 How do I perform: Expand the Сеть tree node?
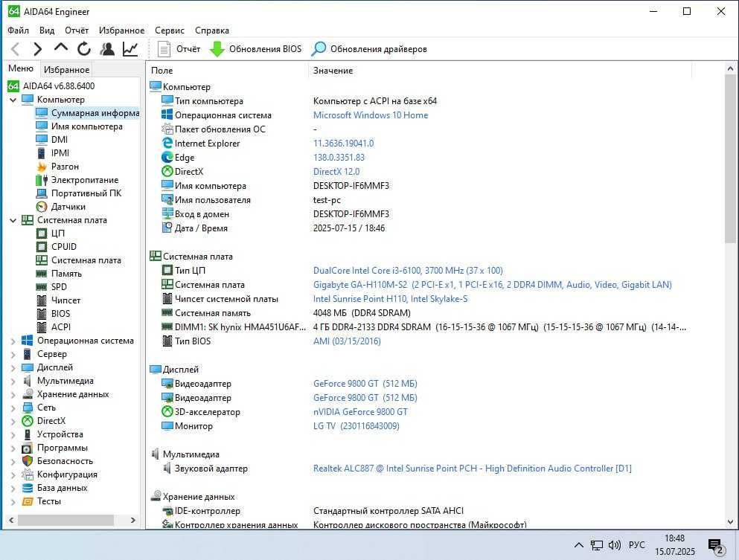[13, 408]
